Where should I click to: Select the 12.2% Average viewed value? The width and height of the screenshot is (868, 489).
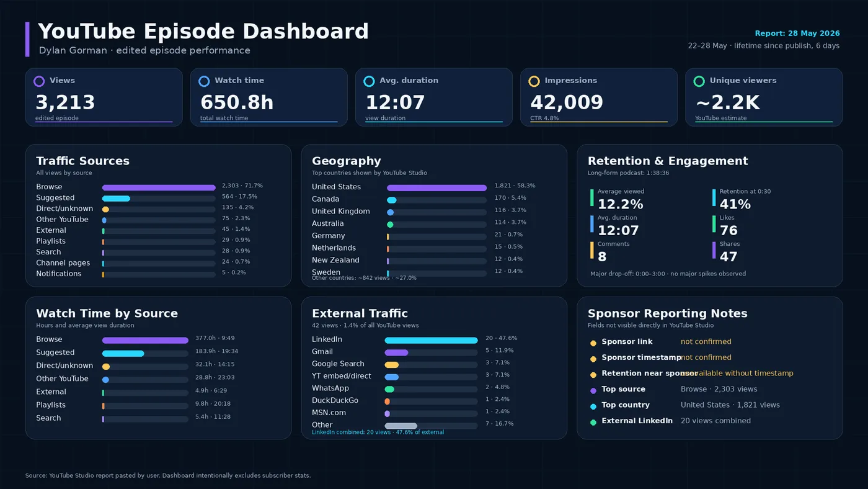(620, 204)
